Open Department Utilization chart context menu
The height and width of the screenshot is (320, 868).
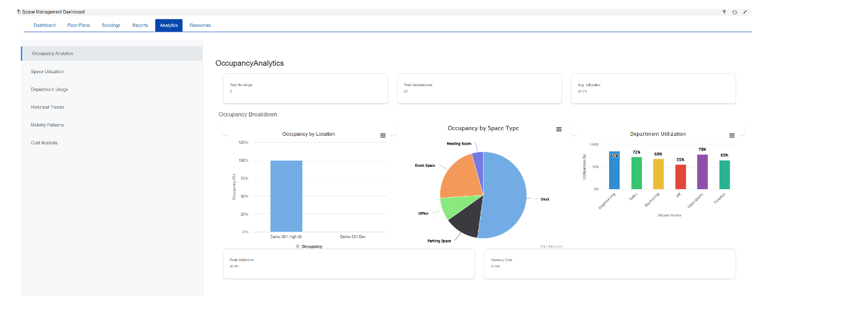(732, 135)
